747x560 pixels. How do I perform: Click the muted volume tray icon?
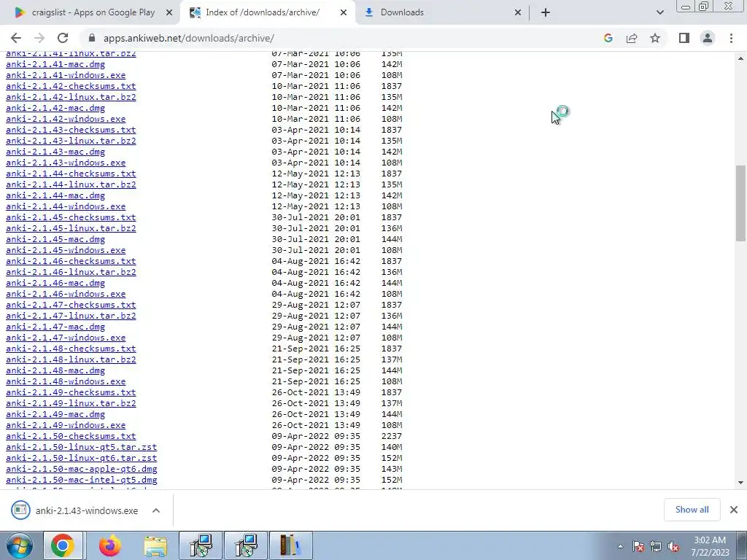tap(673, 546)
